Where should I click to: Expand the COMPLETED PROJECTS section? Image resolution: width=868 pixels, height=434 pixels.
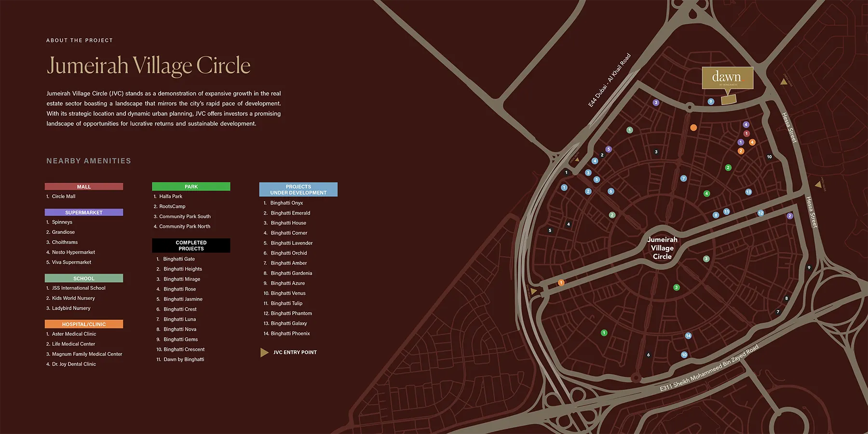point(191,245)
